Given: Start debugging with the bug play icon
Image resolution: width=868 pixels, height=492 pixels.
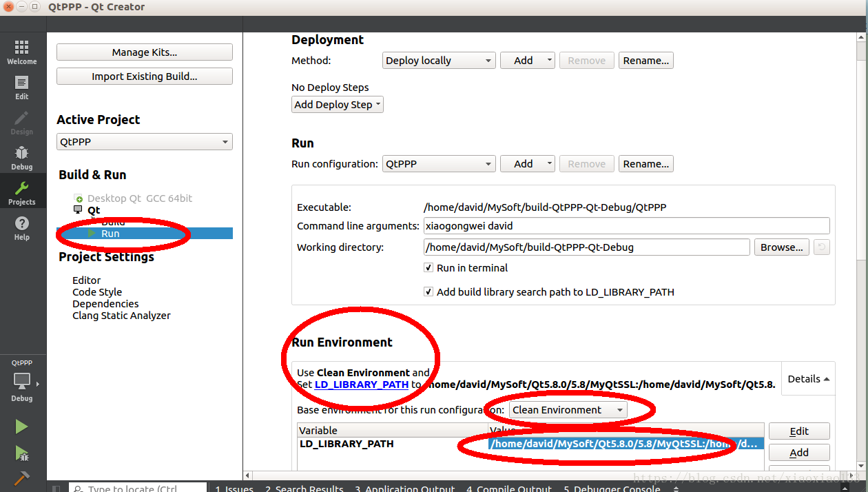Looking at the screenshot, I should (21, 453).
